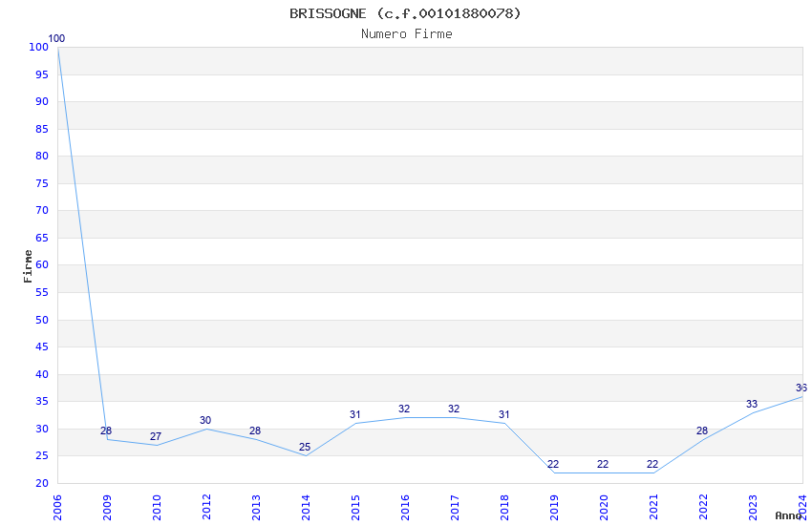
Task: Choose the 2020 x-axis label
Action: [605, 507]
